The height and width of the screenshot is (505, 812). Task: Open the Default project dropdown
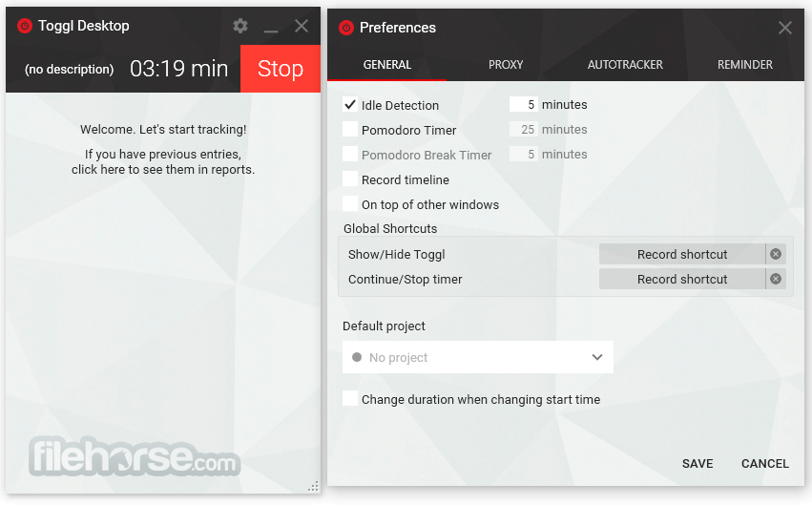(x=477, y=357)
